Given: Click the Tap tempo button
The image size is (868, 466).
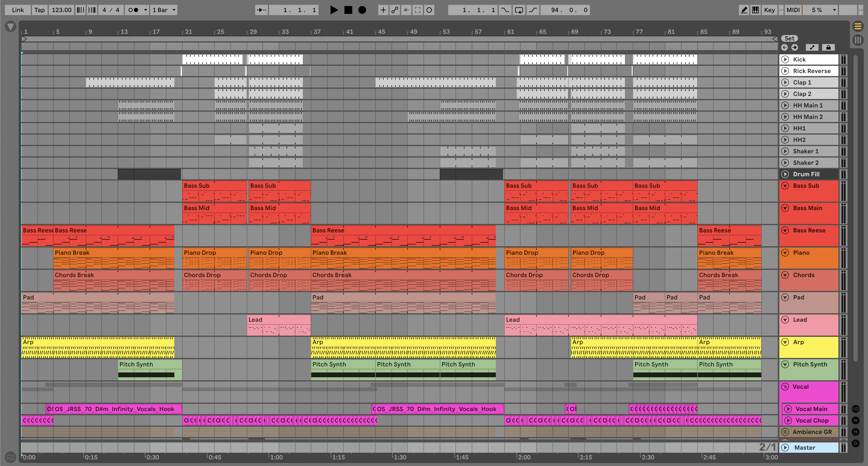Looking at the screenshot, I should [40, 10].
